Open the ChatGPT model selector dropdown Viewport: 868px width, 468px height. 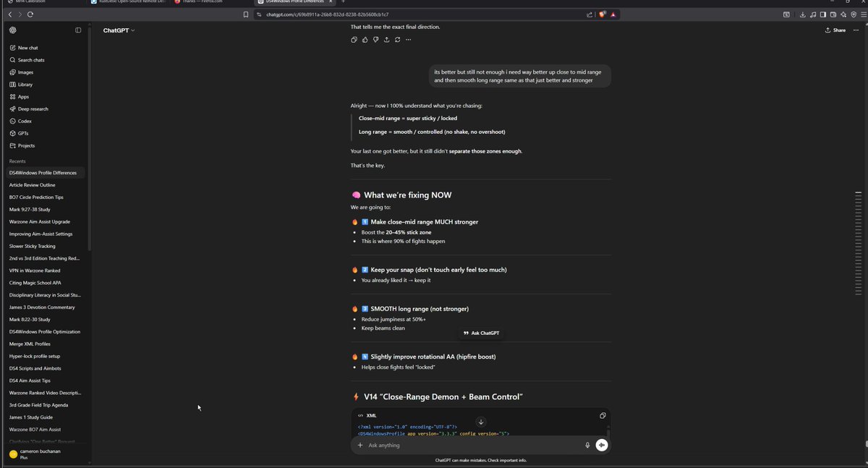pos(119,30)
